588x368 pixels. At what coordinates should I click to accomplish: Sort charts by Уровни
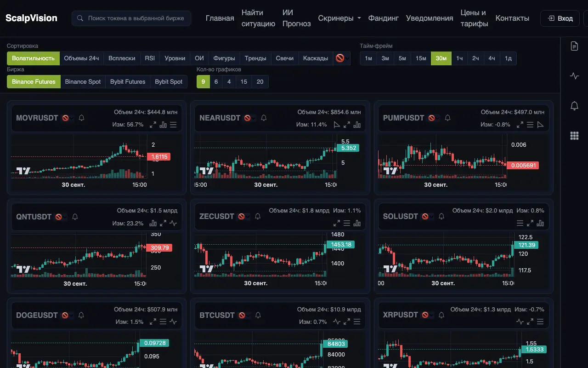point(175,58)
